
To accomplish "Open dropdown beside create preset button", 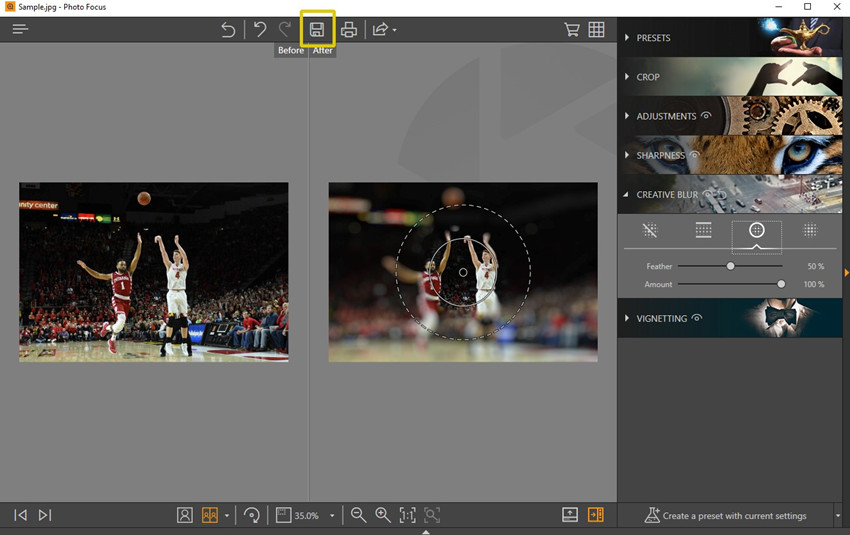I will click(x=838, y=515).
